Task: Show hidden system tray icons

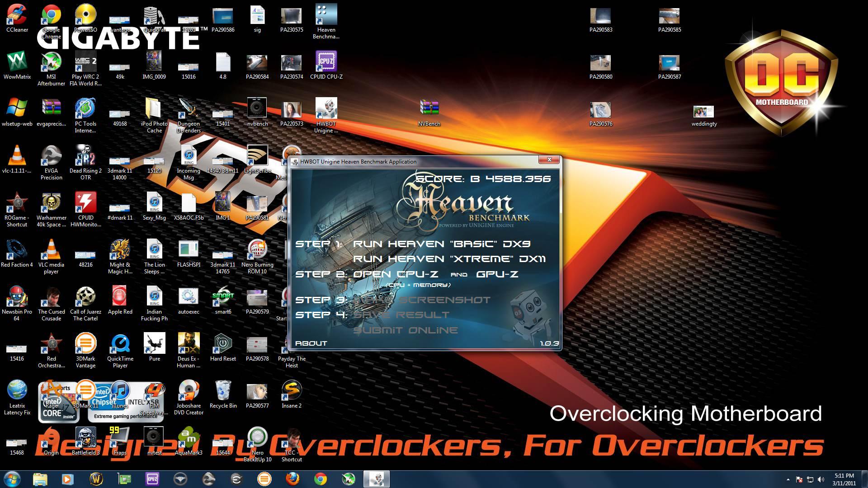Action: pos(788,479)
